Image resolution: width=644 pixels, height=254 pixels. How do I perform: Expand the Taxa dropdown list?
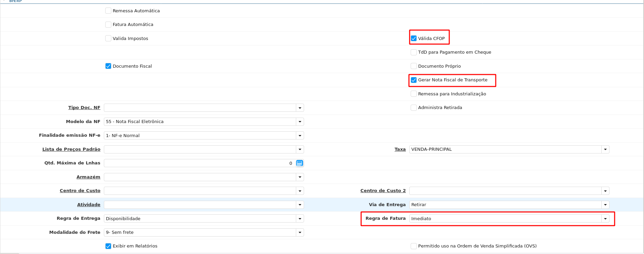pyautogui.click(x=605, y=149)
